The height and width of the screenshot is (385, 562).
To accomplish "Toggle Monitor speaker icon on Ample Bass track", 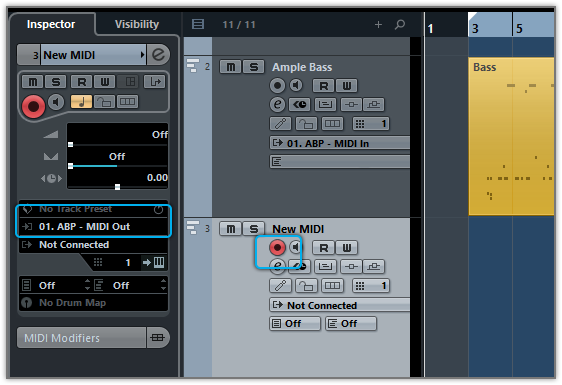I will [x=296, y=85].
